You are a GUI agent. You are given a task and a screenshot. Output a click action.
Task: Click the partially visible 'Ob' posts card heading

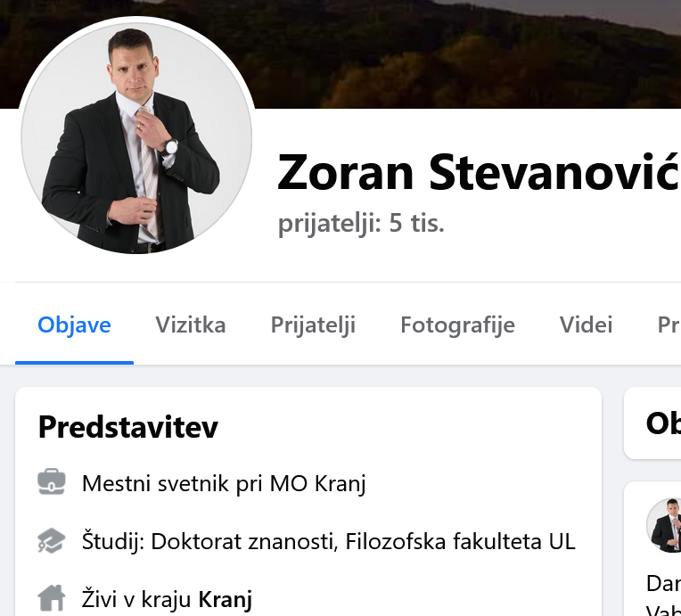click(663, 423)
